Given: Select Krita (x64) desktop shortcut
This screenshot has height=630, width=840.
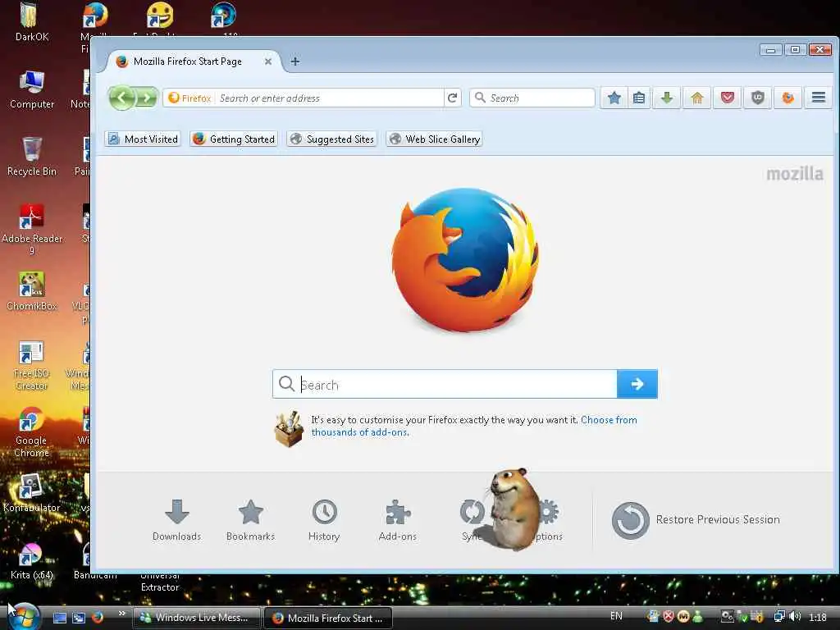Looking at the screenshot, I should (x=31, y=560).
